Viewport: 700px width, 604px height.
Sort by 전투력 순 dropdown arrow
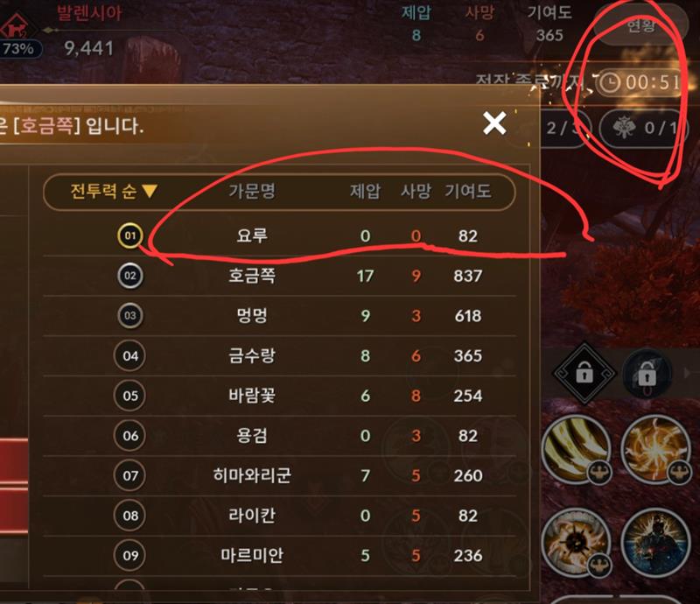point(150,191)
